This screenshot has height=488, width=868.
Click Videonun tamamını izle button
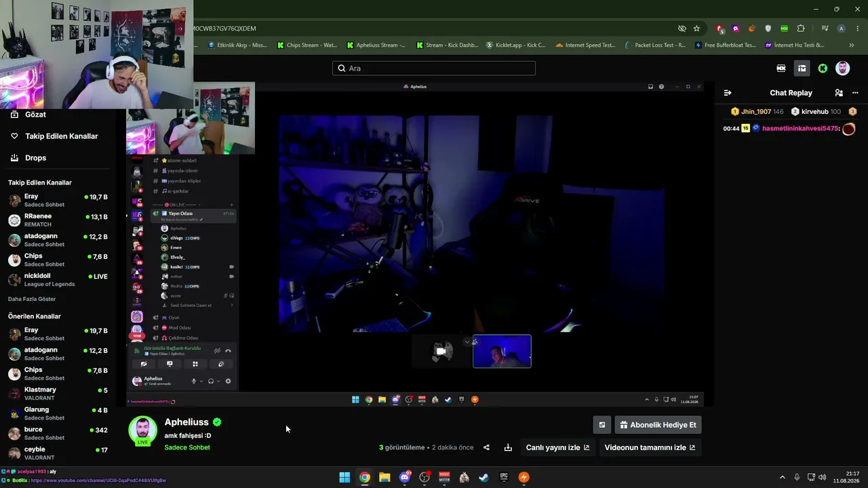[x=650, y=447]
